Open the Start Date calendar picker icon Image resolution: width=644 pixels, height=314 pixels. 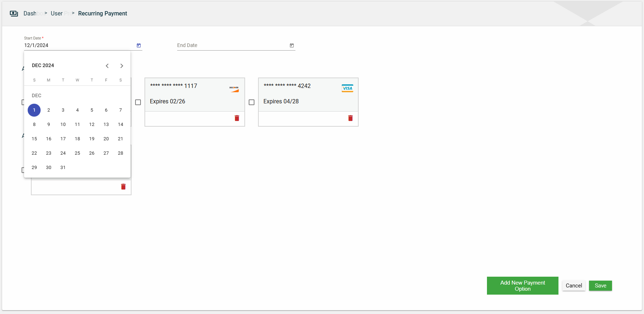click(x=139, y=46)
